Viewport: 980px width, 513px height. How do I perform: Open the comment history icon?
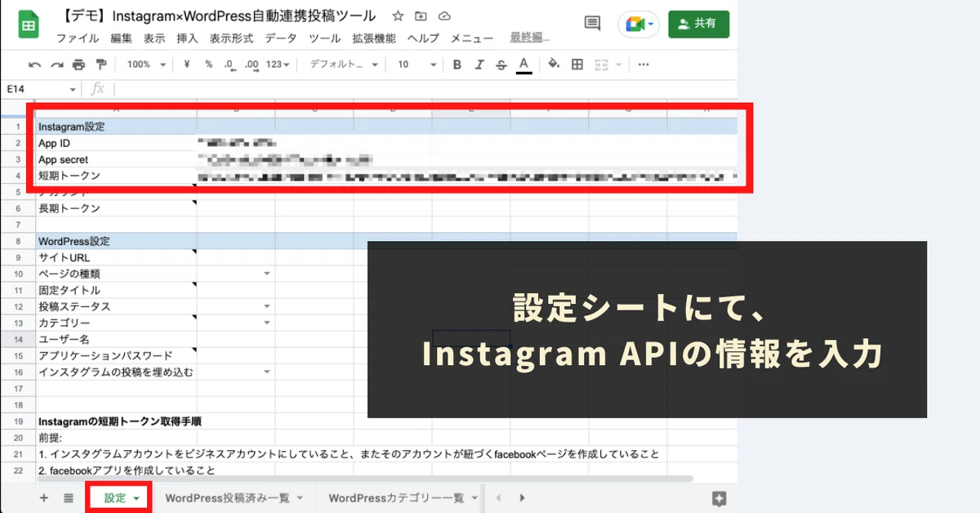coord(593,25)
